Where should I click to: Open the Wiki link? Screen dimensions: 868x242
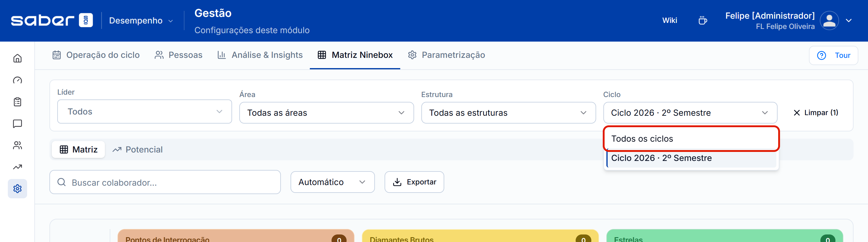[x=669, y=20]
